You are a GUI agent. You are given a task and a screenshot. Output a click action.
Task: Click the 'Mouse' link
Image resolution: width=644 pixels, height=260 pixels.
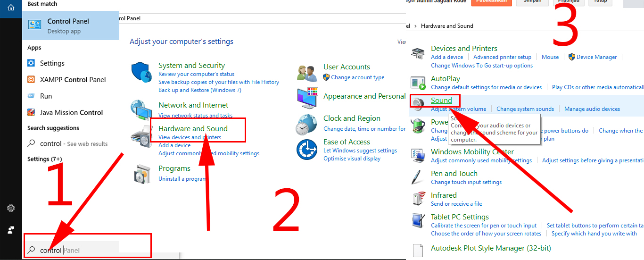(550, 57)
